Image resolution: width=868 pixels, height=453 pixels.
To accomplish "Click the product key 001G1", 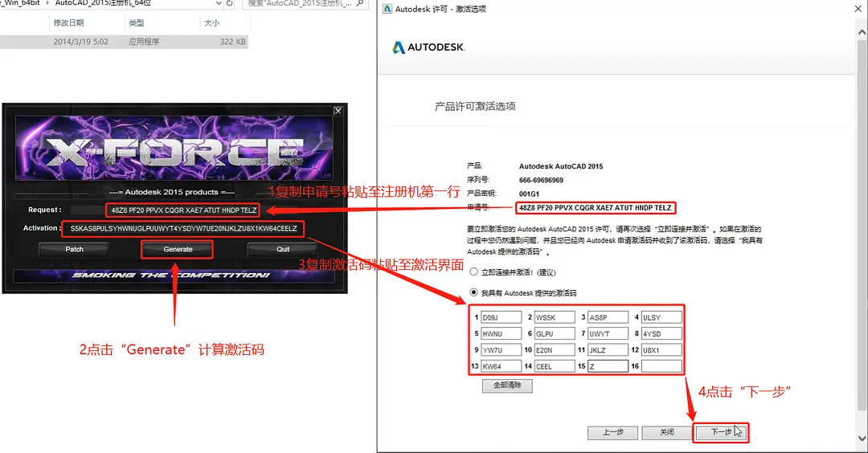I will [x=529, y=194].
